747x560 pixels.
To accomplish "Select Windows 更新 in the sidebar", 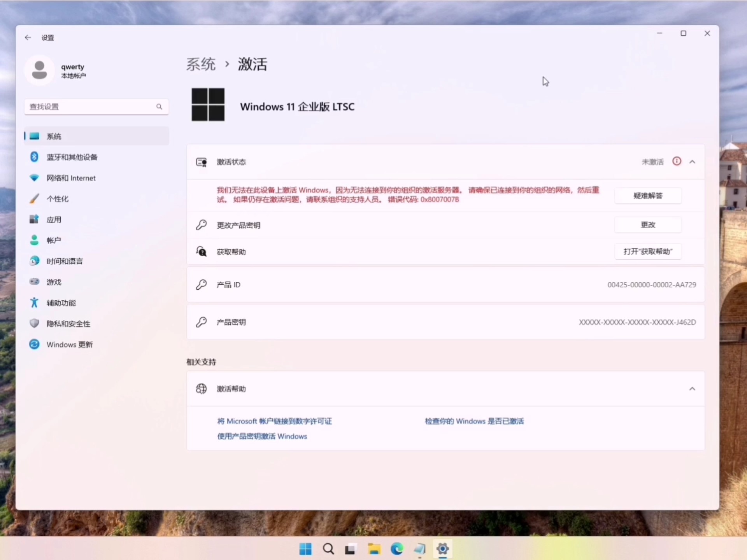I will (x=96, y=345).
